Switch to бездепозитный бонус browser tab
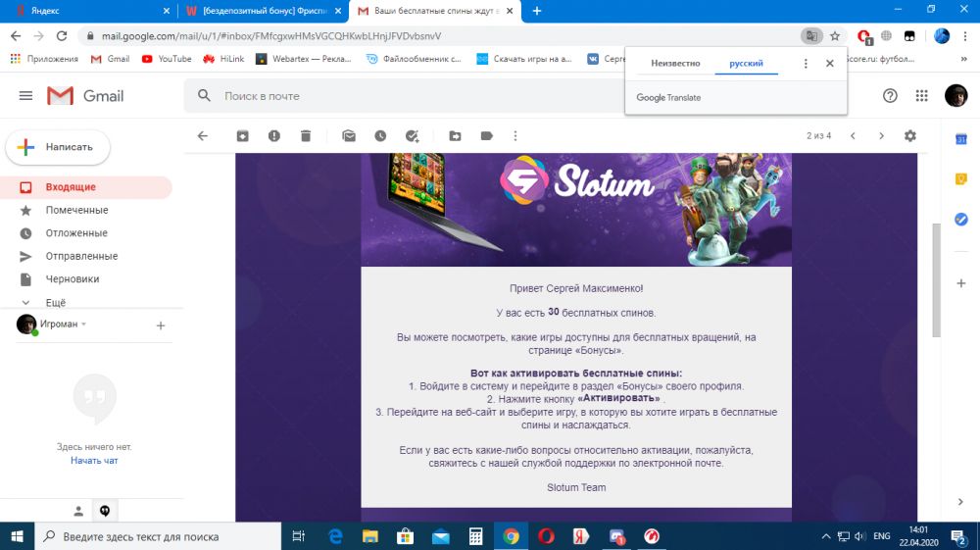Image resolution: width=980 pixels, height=550 pixels. [x=264, y=11]
